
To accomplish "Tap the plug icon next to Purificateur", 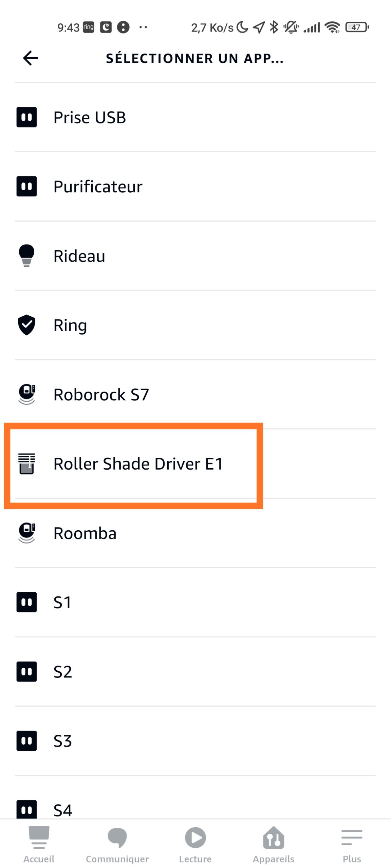I will pyautogui.click(x=26, y=186).
